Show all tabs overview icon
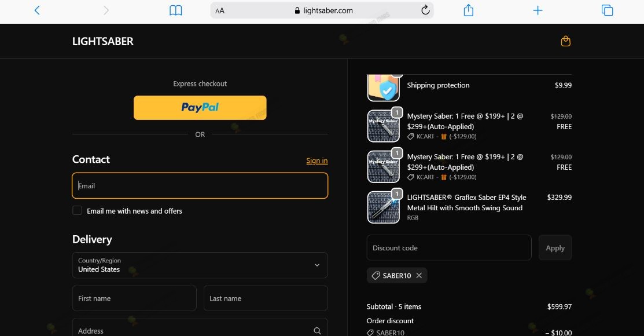 point(607,10)
